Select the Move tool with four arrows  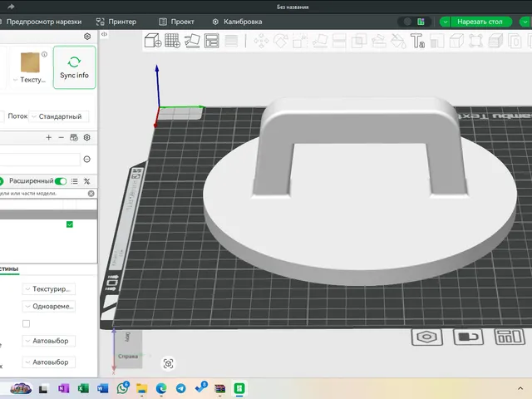coord(261,41)
